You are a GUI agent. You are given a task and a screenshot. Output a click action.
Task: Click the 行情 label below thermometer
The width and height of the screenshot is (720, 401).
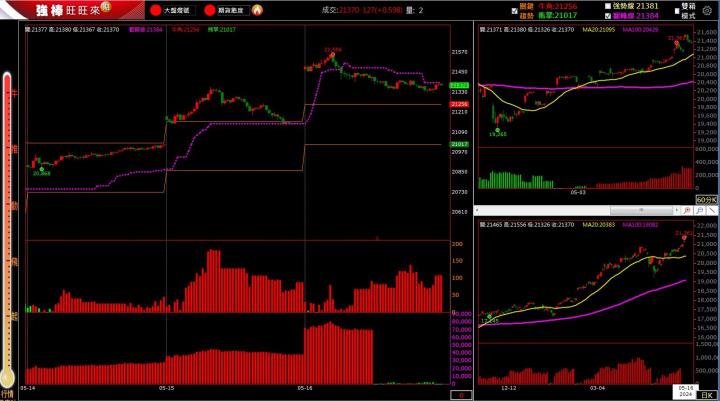click(9, 394)
